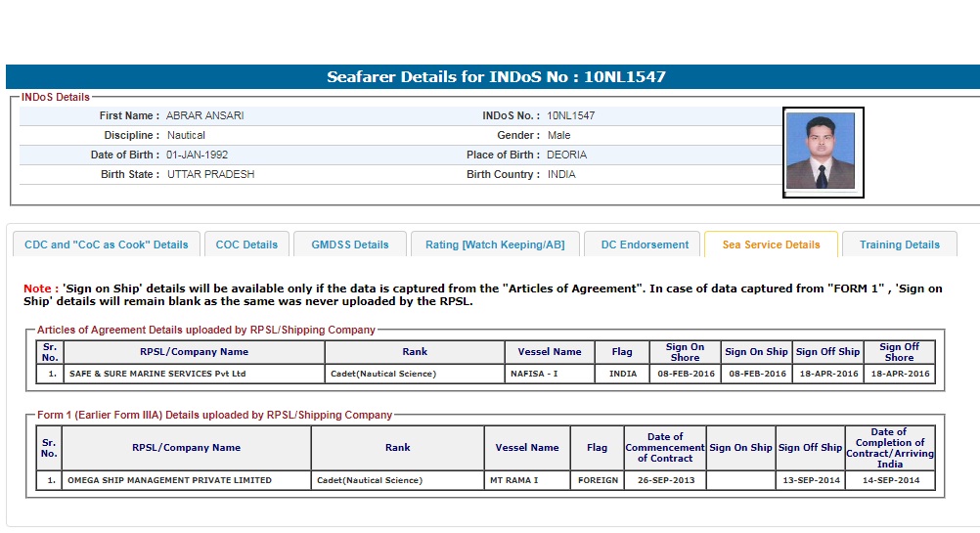Click the seafarer's profile photo
This screenshot has height=533, width=980.
[823, 152]
